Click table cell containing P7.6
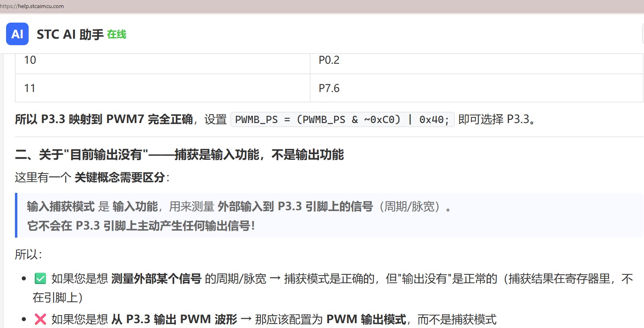Viewport: 644px width, 328px height. click(x=476, y=88)
